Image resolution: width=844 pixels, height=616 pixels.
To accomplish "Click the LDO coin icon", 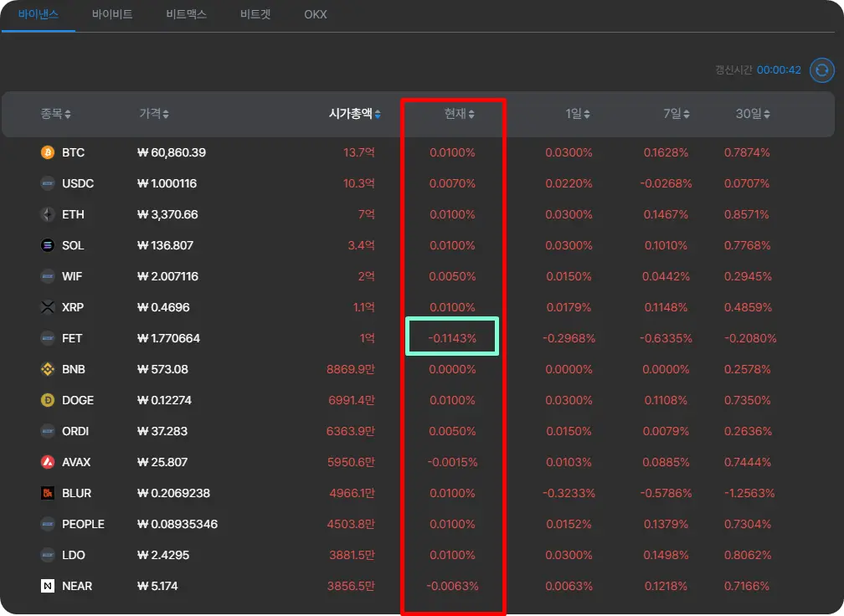I will (x=48, y=555).
